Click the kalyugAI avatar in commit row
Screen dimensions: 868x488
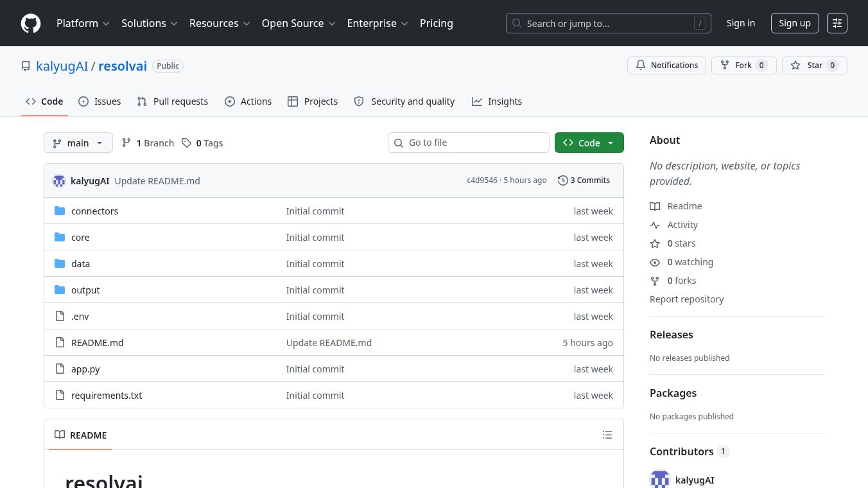[59, 181]
